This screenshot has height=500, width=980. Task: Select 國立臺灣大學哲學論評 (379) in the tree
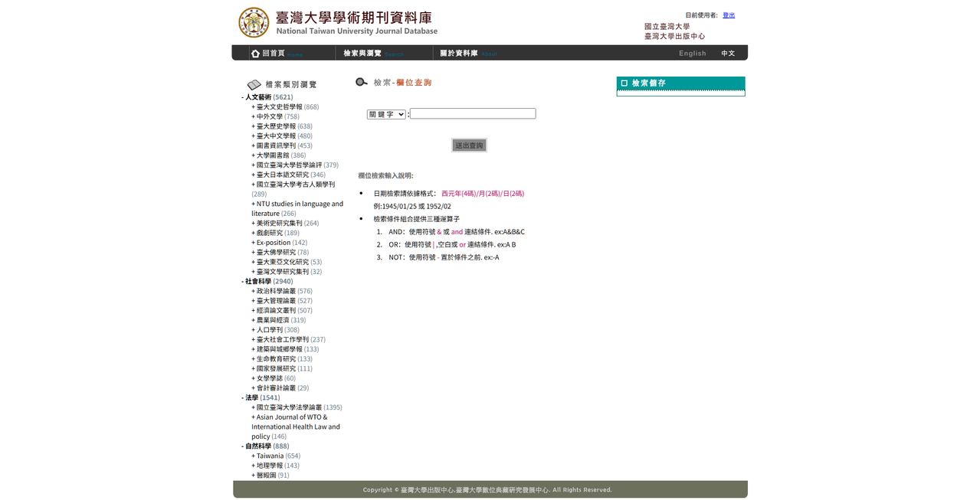click(x=295, y=165)
